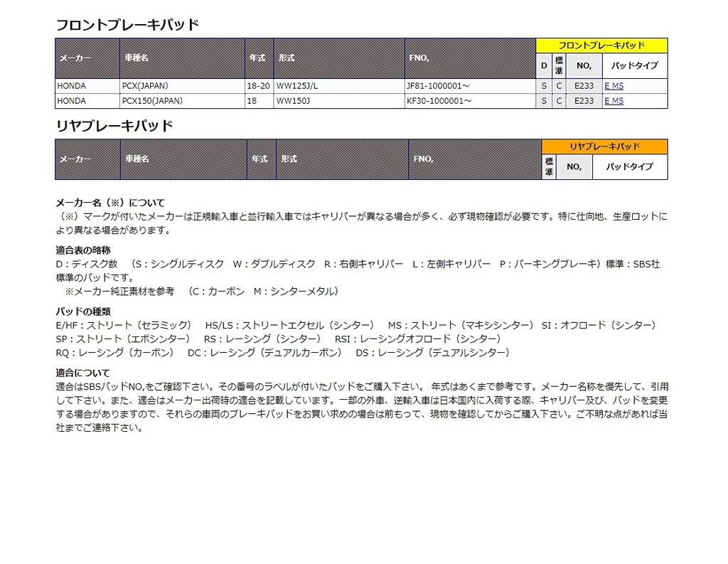Click the yellow フロントブレーキパッド header cell
Image resolution: width=728 pixels, height=564 pixels.
(x=601, y=46)
